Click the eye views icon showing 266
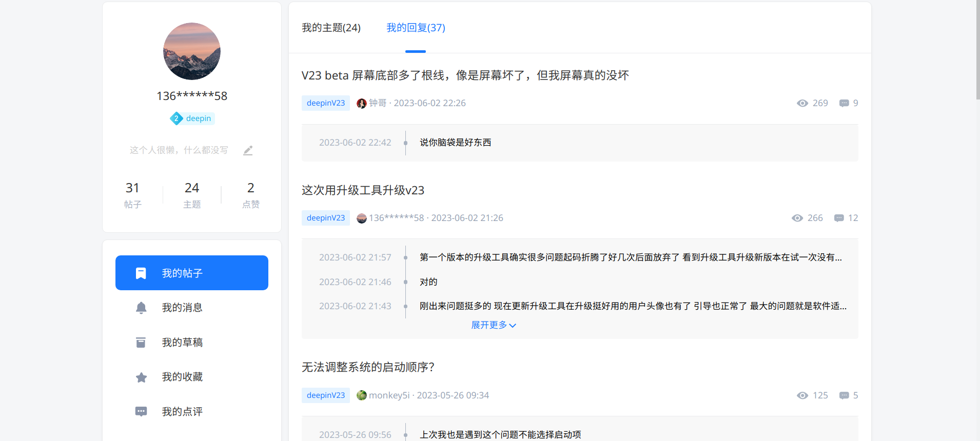 pos(797,218)
